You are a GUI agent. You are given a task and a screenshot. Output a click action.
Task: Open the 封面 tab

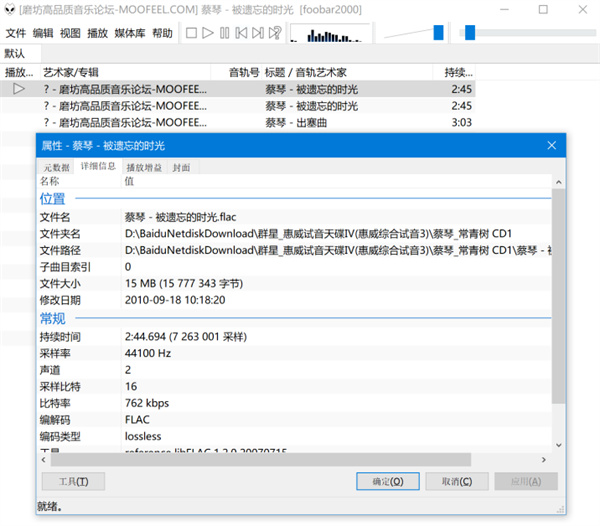click(x=181, y=167)
